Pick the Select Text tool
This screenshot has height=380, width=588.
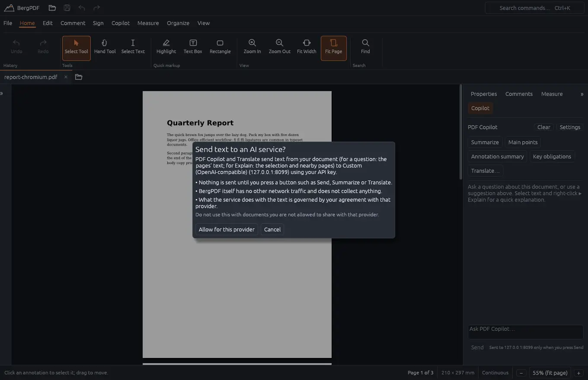click(x=133, y=48)
